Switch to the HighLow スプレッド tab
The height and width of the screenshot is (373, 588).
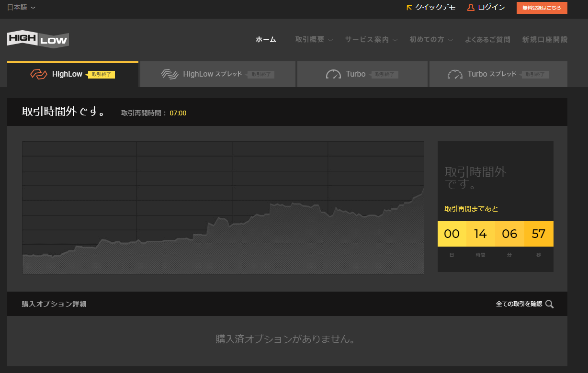[218, 74]
